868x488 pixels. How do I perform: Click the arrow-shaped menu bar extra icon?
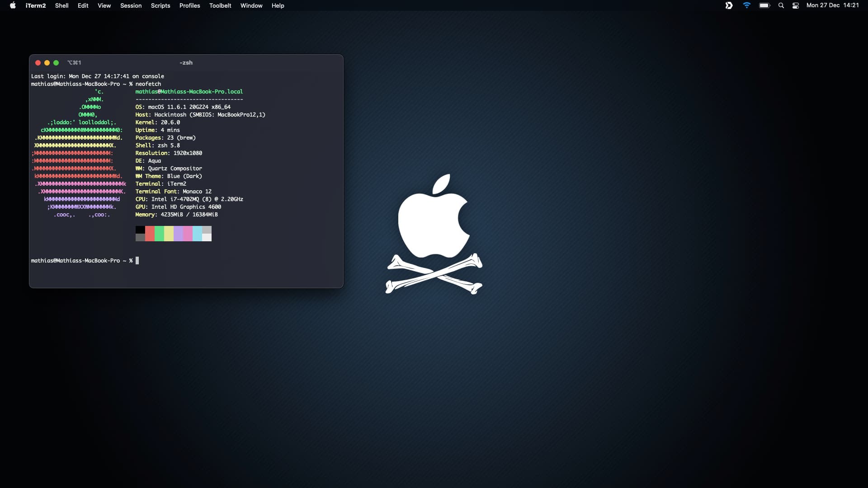pyautogui.click(x=729, y=5)
